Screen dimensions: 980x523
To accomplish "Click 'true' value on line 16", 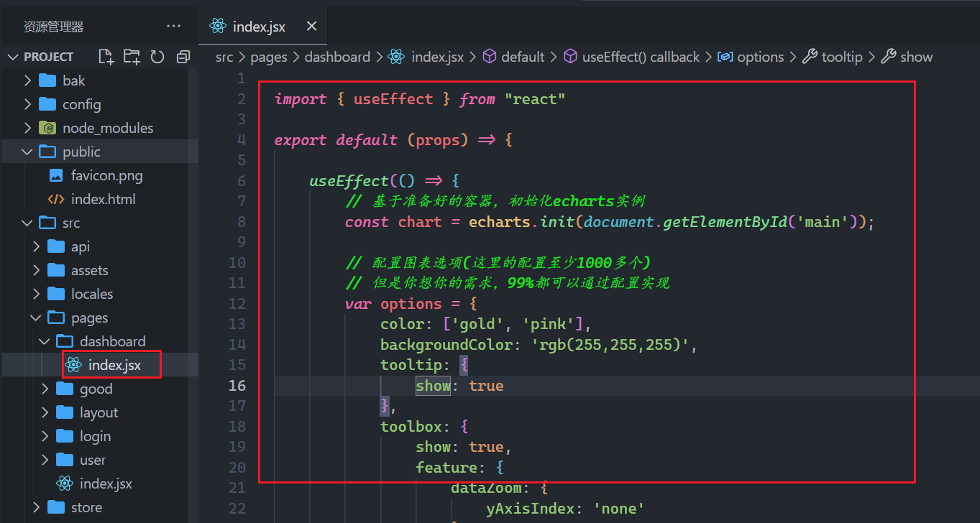I will pyautogui.click(x=486, y=386).
